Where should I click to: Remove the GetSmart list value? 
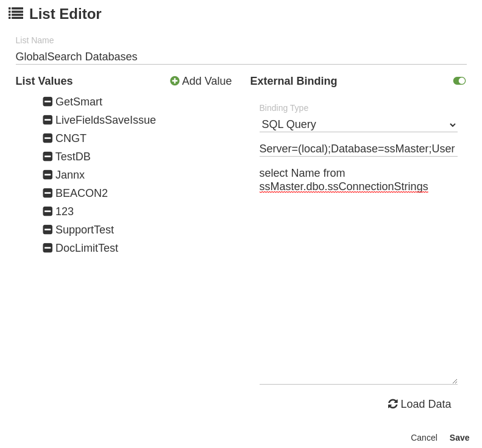[x=48, y=102]
